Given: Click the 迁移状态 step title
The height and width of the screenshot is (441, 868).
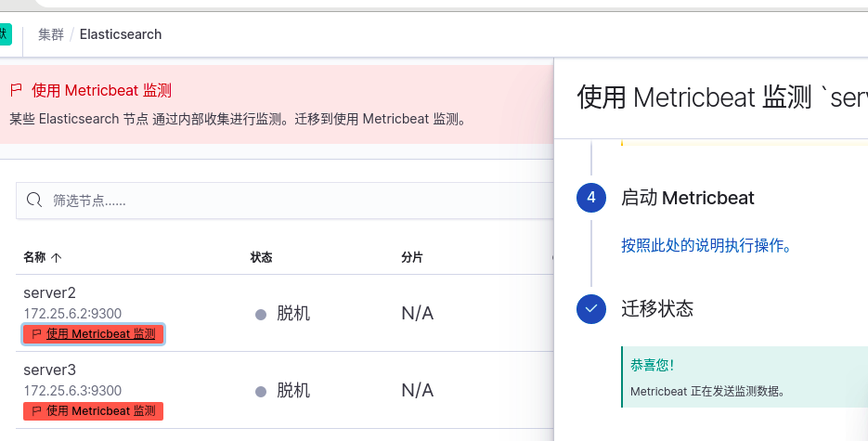Looking at the screenshot, I should [657, 308].
